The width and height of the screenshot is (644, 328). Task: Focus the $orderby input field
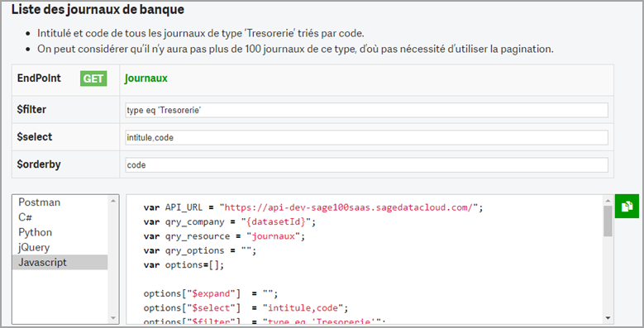point(367,165)
